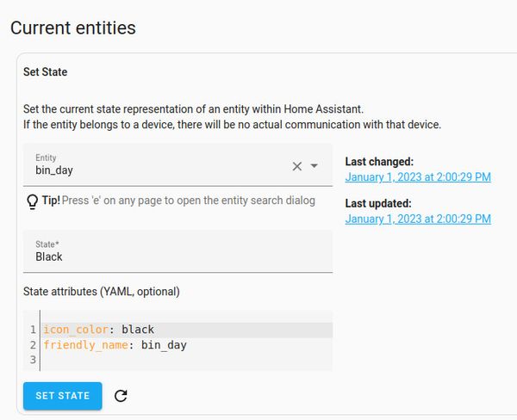Refresh the entity state with the reload icon
The height and width of the screenshot is (420, 517).
coord(121,396)
